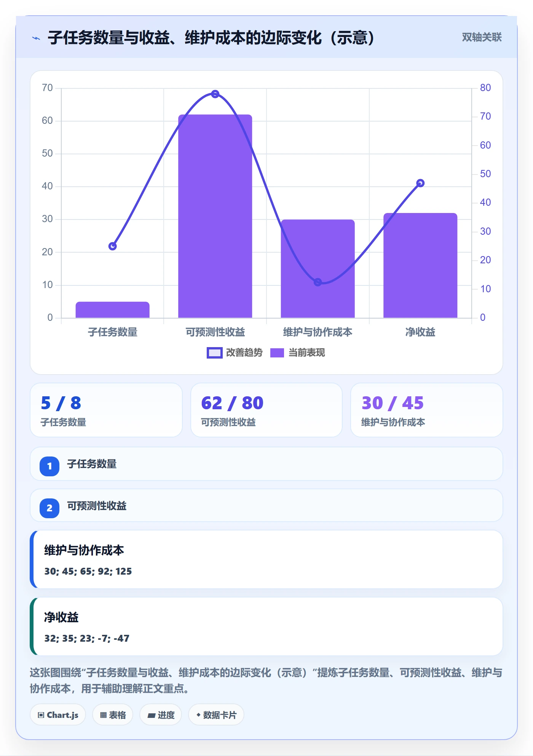
Task: Select list row 可预测性收益
Action: 266,506
